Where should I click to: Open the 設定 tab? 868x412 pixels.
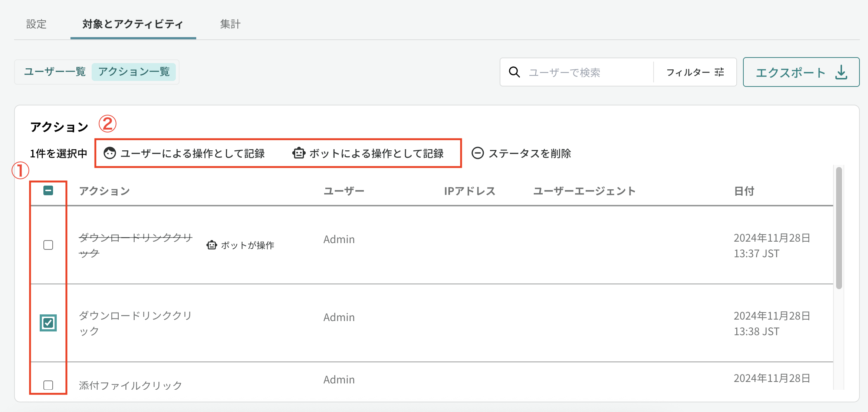pyautogui.click(x=36, y=24)
